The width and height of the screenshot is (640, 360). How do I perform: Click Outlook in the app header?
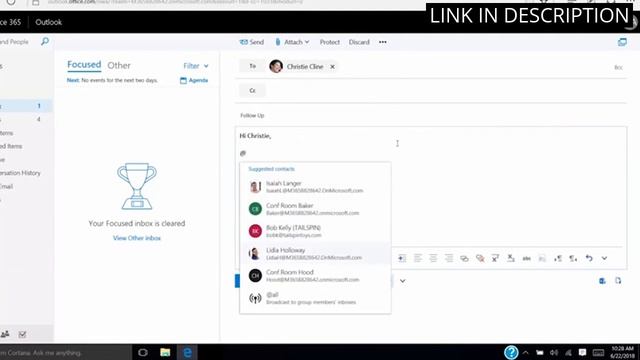pyautogui.click(x=49, y=22)
